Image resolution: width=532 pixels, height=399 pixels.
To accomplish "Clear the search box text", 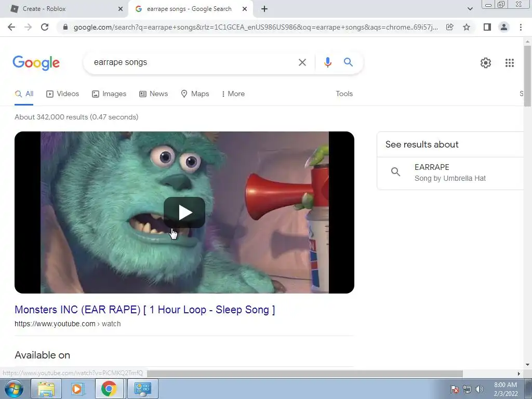I will tap(302, 62).
